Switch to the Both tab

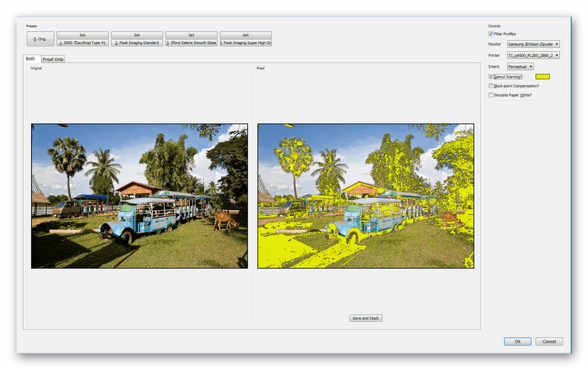point(31,59)
